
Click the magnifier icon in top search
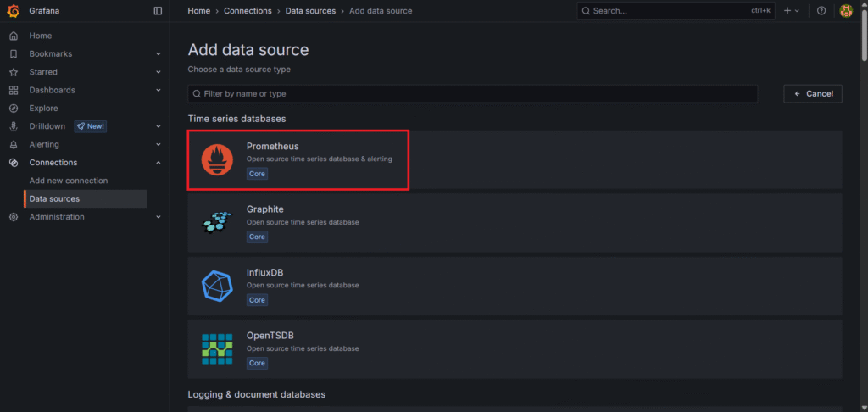pos(586,10)
